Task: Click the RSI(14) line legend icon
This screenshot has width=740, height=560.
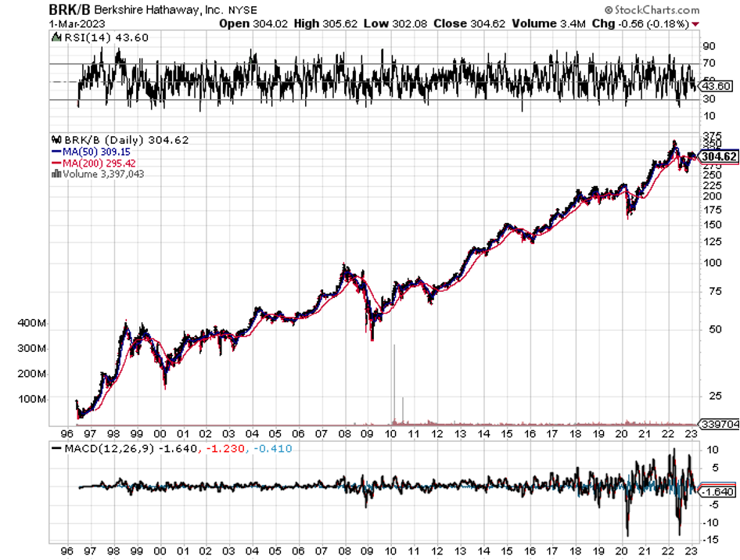Action: 56,38
